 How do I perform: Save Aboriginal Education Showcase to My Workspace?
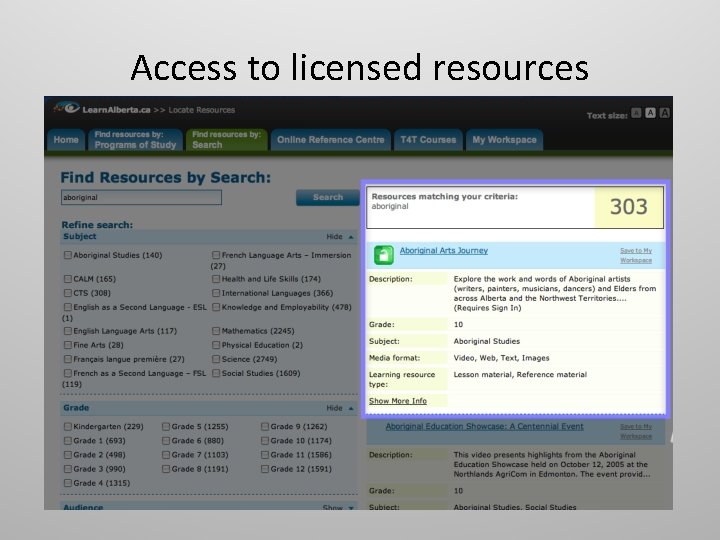pos(636,431)
